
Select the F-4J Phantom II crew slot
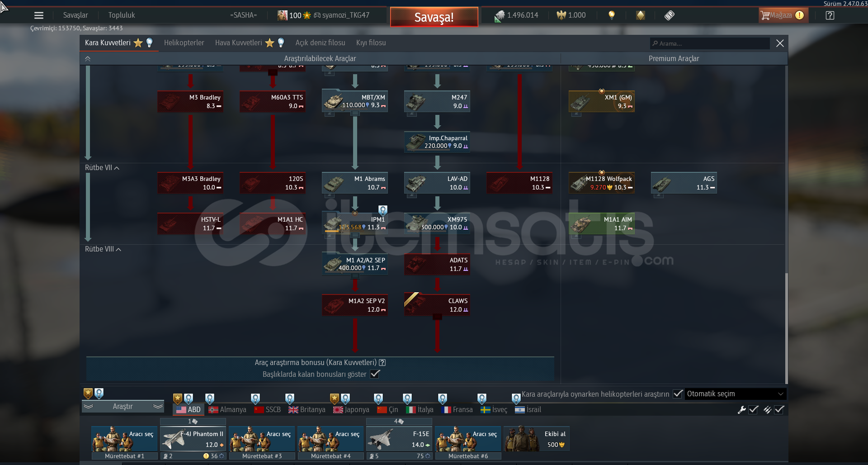click(x=193, y=439)
